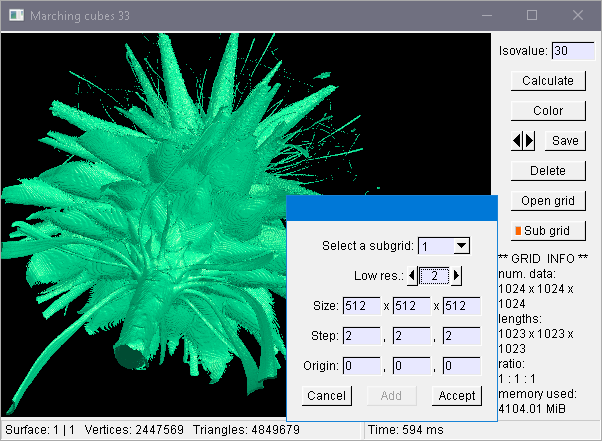Click the second Step field

pos(412,336)
